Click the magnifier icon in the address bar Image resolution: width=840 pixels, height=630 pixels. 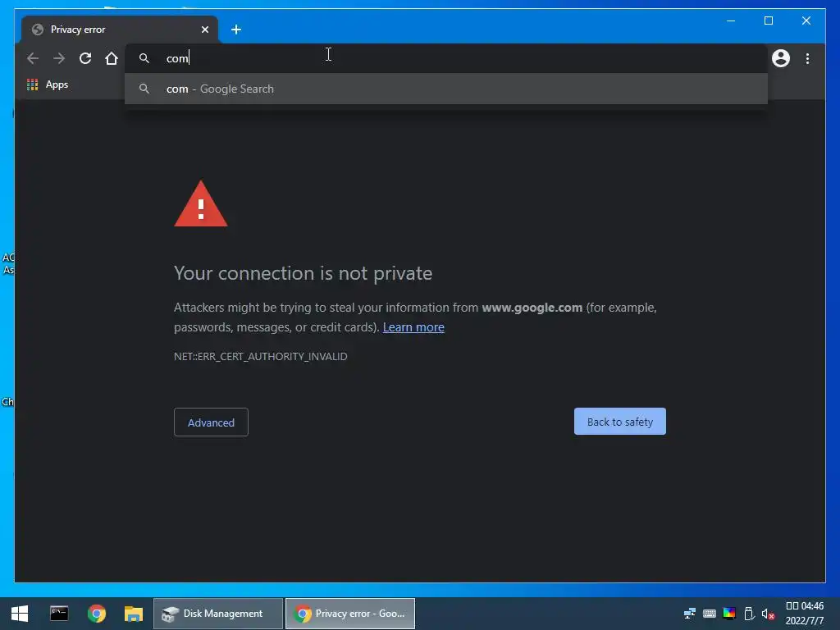click(x=144, y=58)
